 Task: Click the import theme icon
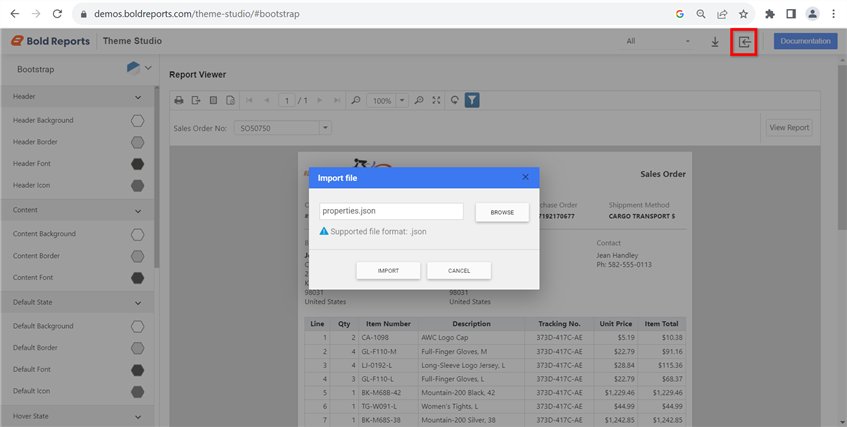coord(744,42)
